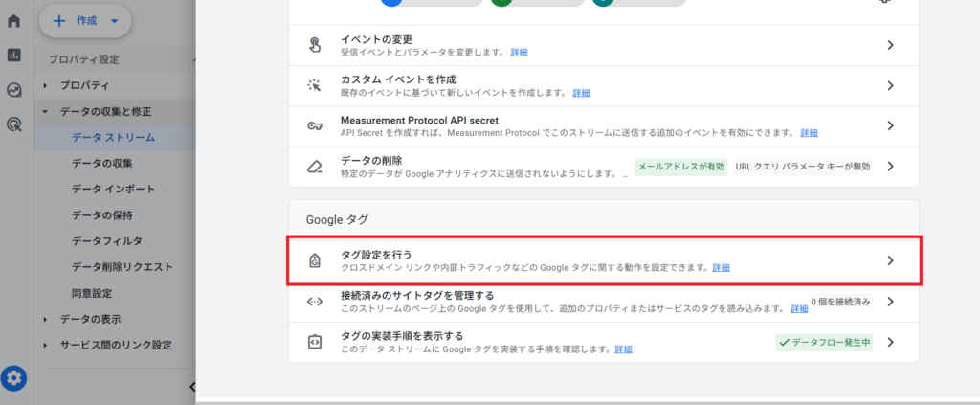Viewport: 980px width, 405px height.
Task: Open タグの実装手順を表示する chevron
Action: tap(891, 342)
